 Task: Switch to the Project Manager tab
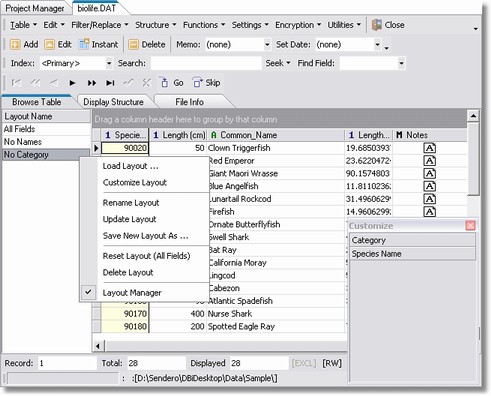coord(35,8)
